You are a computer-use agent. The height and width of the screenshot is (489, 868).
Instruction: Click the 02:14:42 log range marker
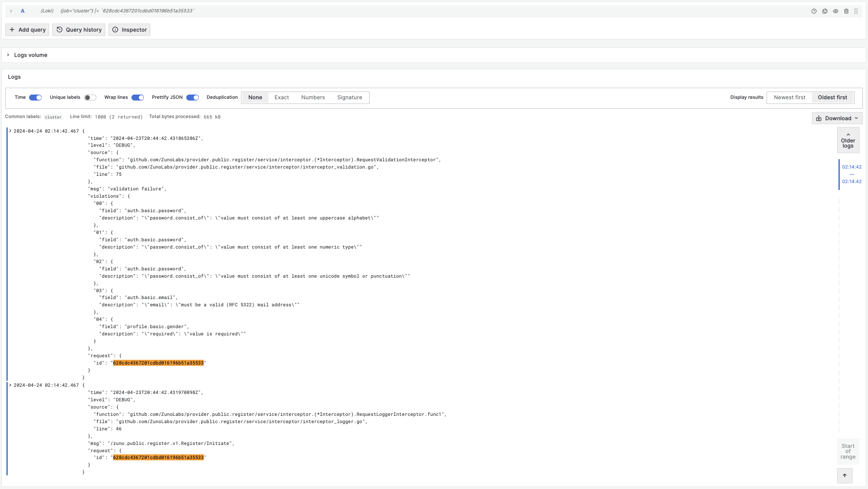pos(851,167)
